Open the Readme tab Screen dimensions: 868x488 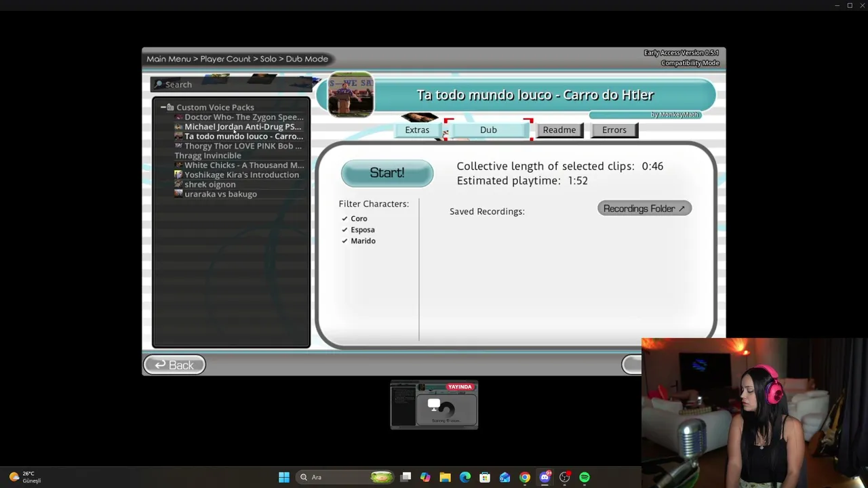[x=559, y=130]
